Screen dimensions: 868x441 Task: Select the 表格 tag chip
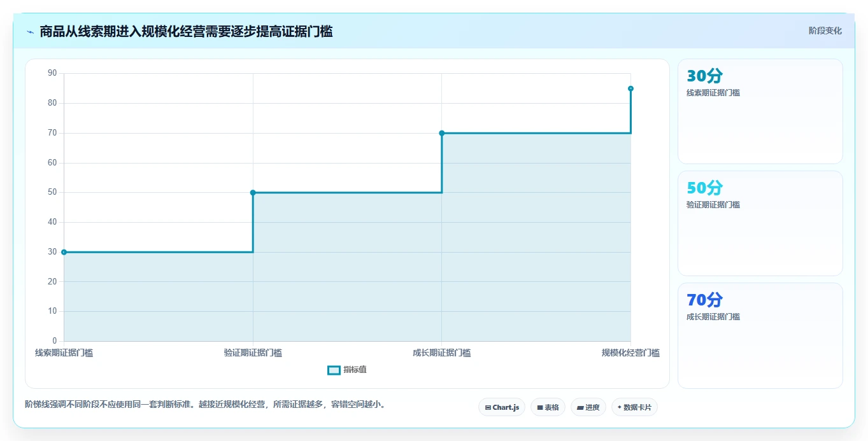(x=548, y=407)
